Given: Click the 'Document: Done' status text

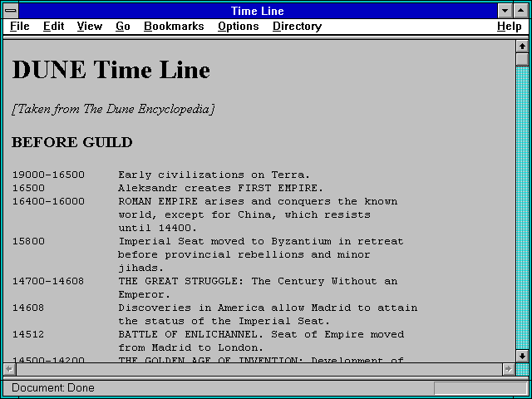Looking at the screenshot, I should tap(53, 388).
